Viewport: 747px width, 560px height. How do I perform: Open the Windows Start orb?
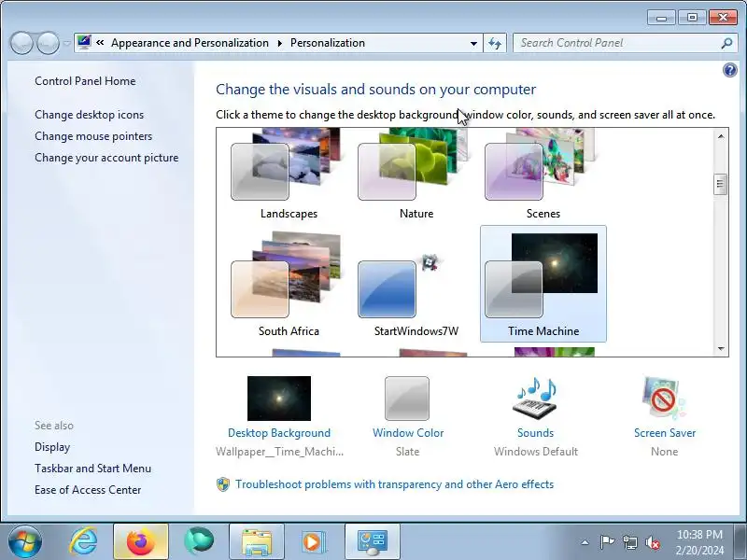pos(25,542)
